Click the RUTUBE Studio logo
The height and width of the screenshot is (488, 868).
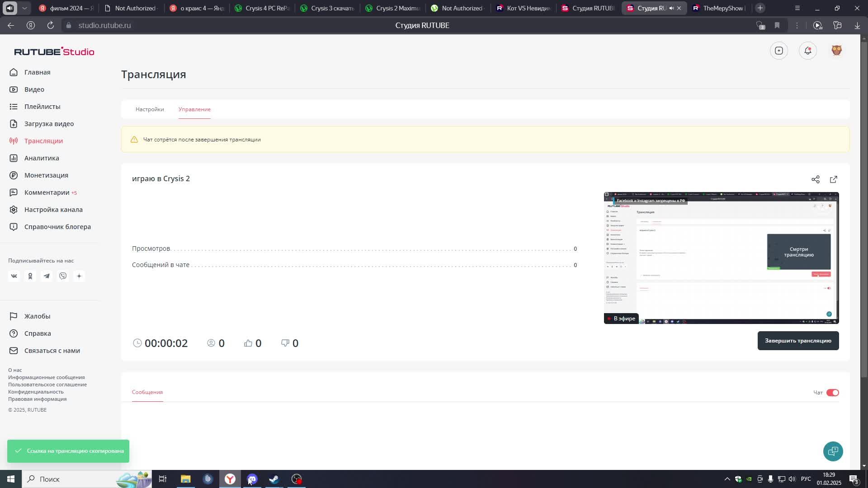pyautogui.click(x=54, y=52)
